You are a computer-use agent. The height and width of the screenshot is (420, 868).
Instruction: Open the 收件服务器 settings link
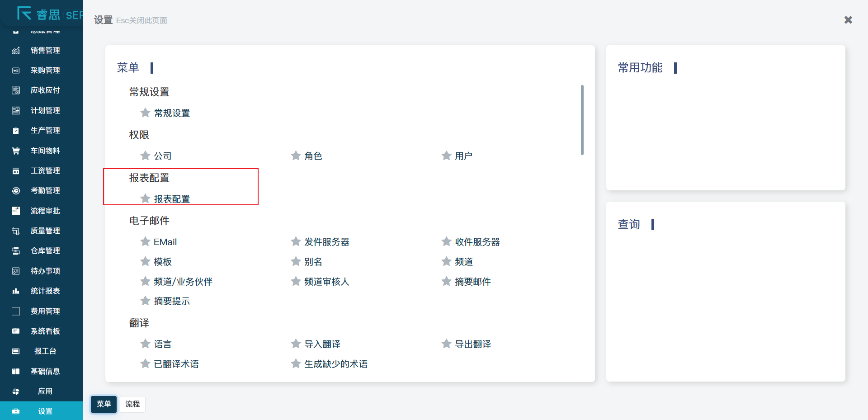coord(477,242)
